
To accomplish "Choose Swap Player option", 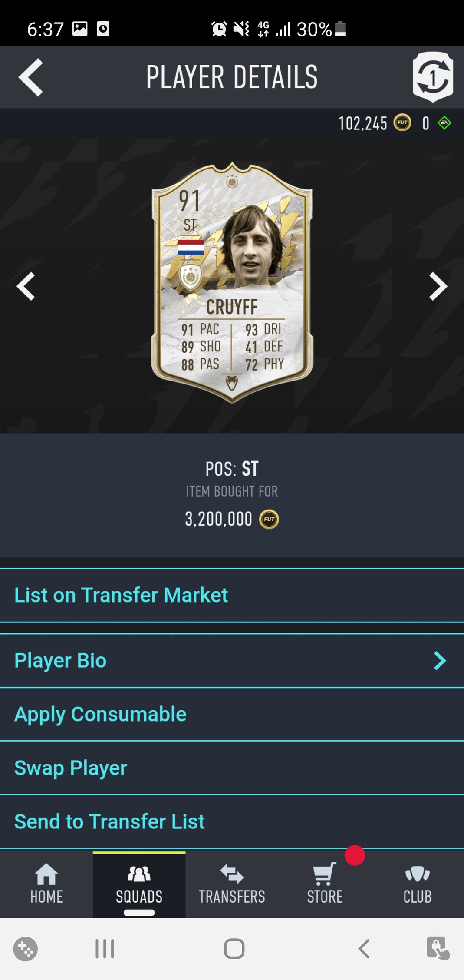I will 232,768.
